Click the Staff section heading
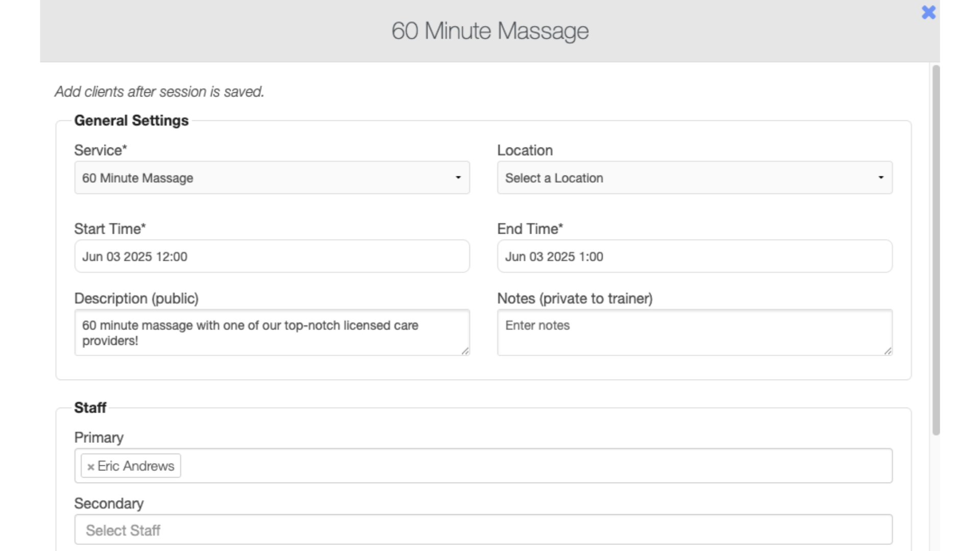The image size is (980, 551). pos(90,408)
